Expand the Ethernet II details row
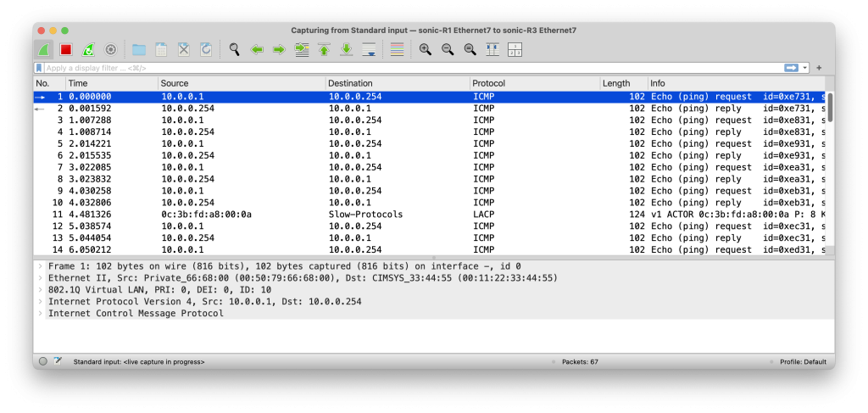This screenshot has height=413, width=868. [40, 277]
